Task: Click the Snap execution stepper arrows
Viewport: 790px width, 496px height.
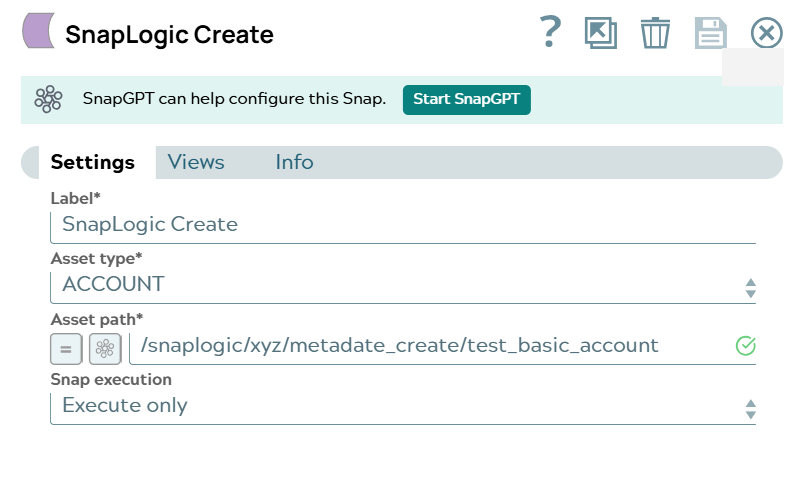Action: 751,409
